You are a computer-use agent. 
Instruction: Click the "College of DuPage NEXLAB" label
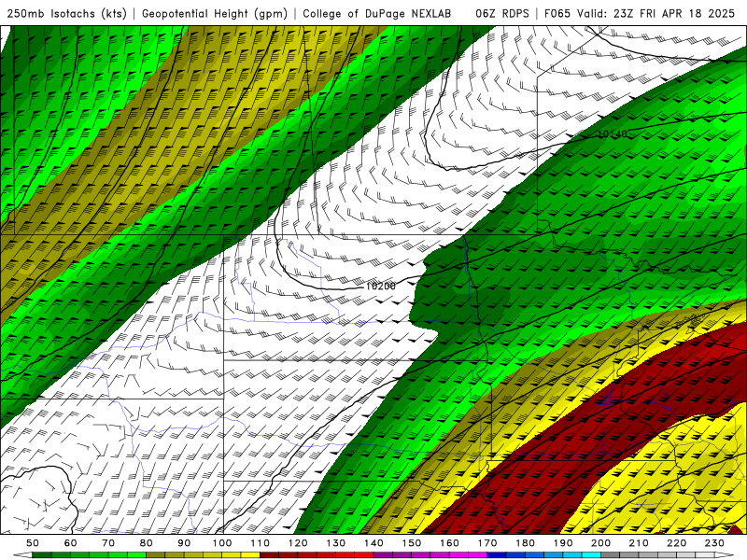377,14
